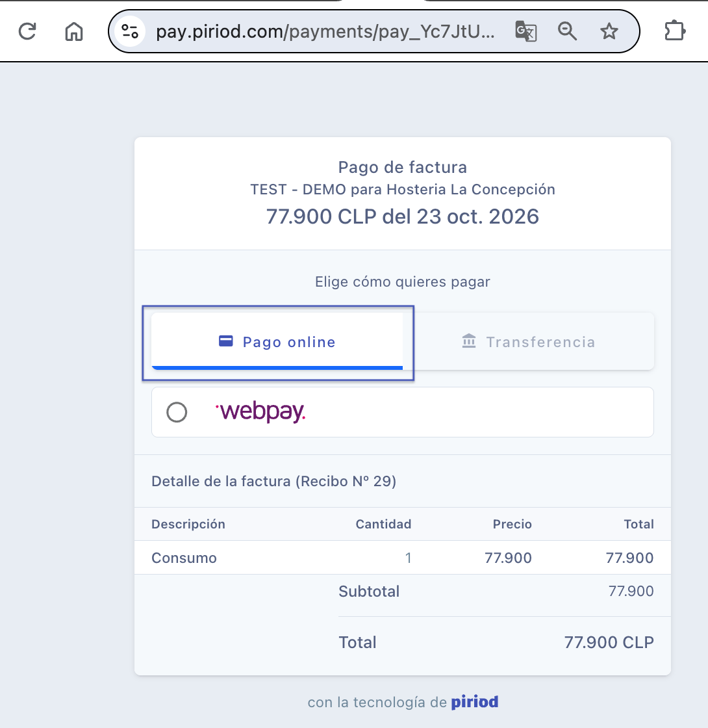Click 'TEST - DEMO para Hosteria La Concepción' text
The height and width of the screenshot is (728, 708).
pos(402,189)
